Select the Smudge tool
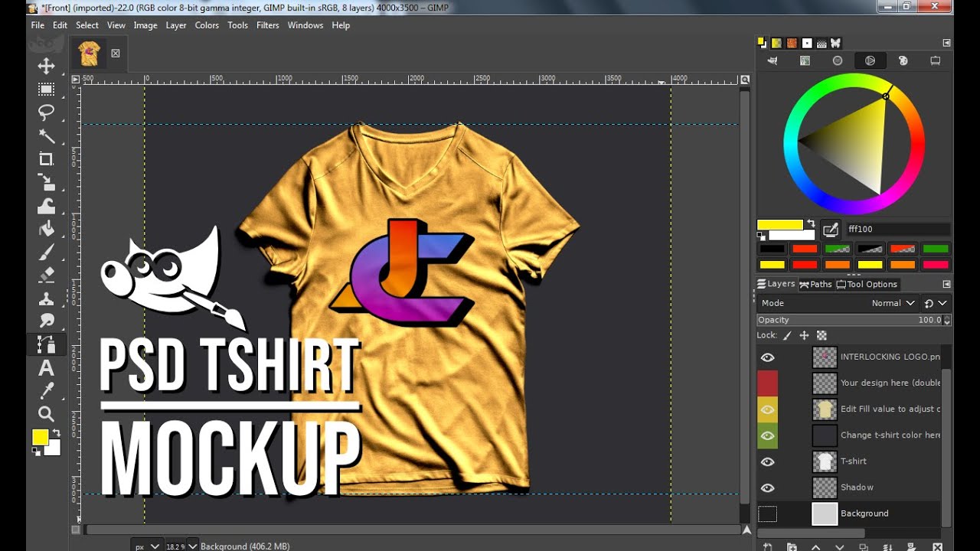 click(47, 321)
